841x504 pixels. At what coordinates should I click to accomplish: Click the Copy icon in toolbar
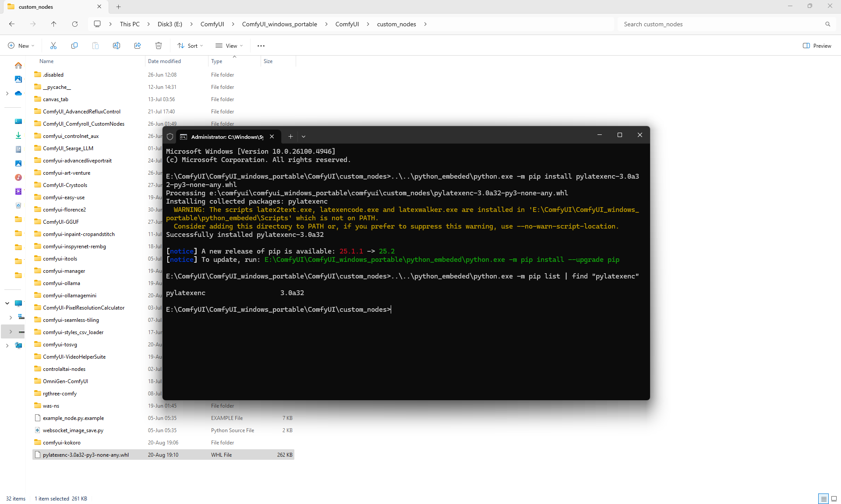[74, 46]
